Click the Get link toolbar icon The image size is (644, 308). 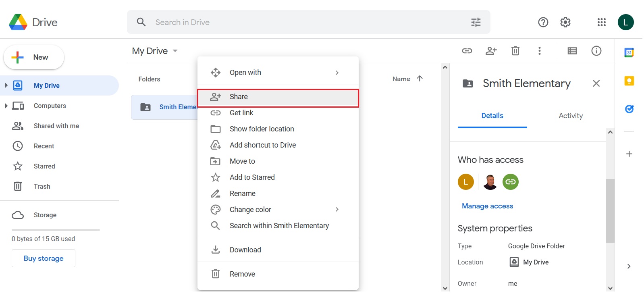coord(467,51)
